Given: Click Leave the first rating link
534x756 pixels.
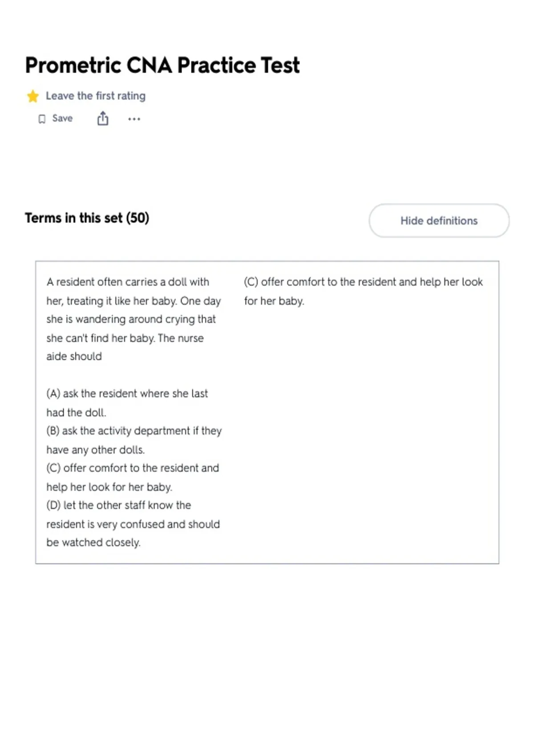Looking at the screenshot, I should 96,96.
